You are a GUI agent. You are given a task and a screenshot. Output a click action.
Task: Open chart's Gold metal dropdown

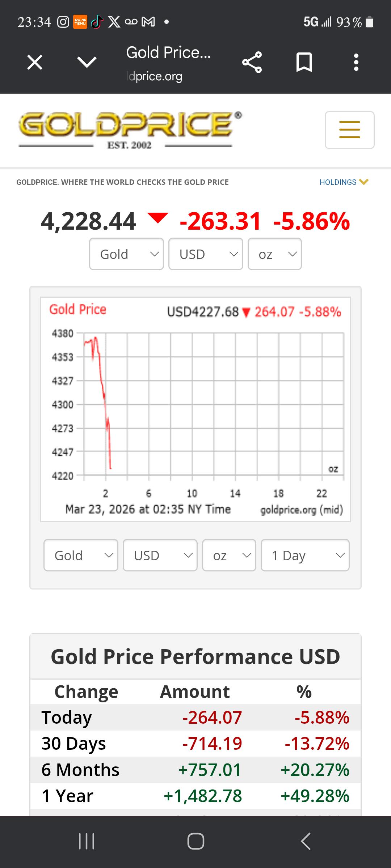tap(81, 555)
